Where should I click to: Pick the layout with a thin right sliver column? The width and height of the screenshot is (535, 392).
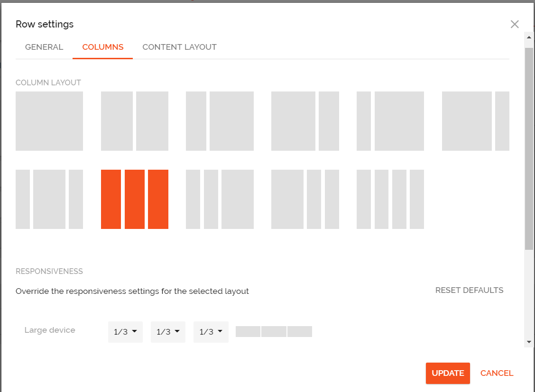(475, 121)
